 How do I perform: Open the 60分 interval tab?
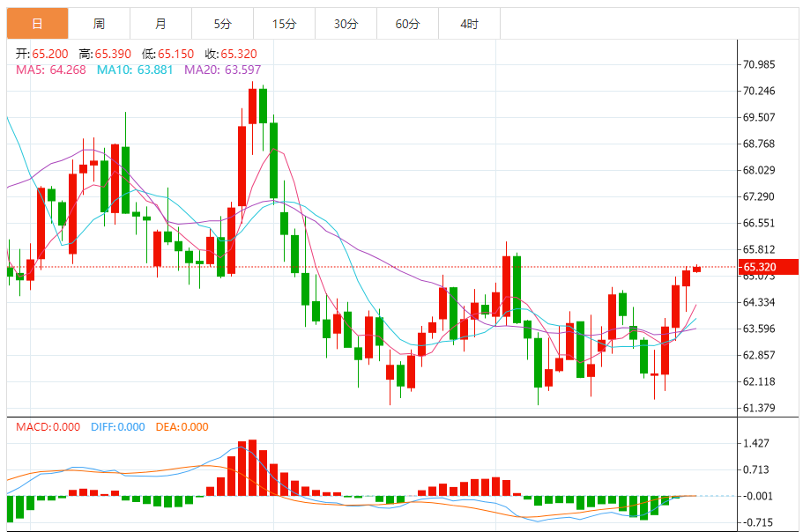point(407,24)
